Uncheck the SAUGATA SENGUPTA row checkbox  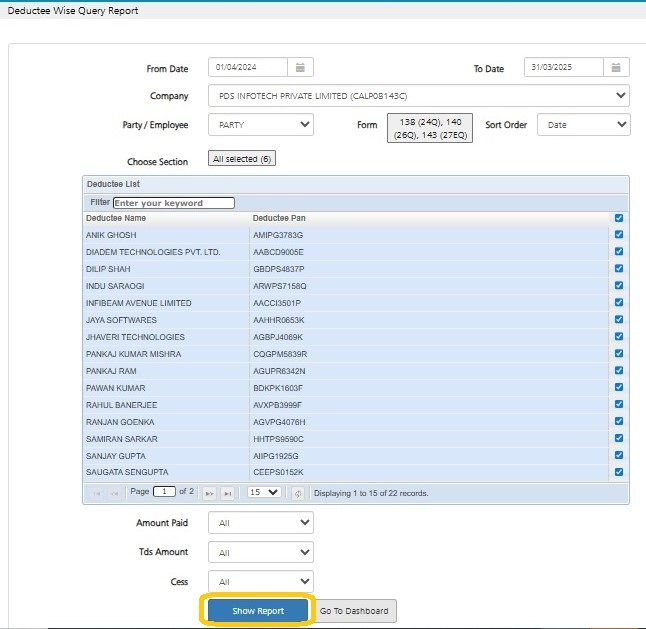click(x=619, y=472)
